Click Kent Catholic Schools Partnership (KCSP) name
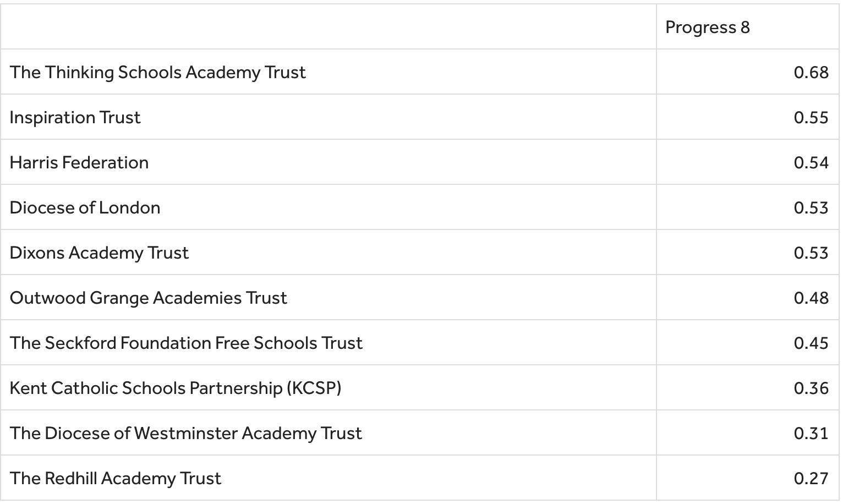Screen dimensions: 843x504 [176, 388]
